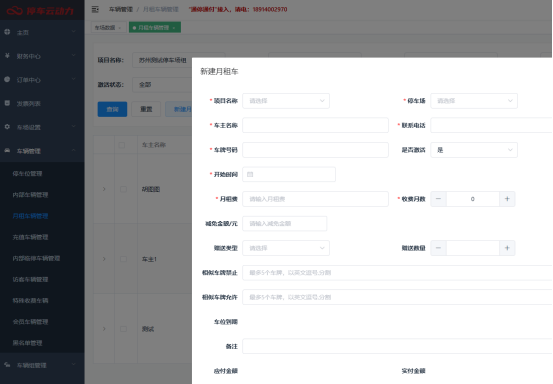This screenshot has height=384, width=553.
Task: Open the 项目名称 dropdown in dialog
Action: [x=286, y=101]
